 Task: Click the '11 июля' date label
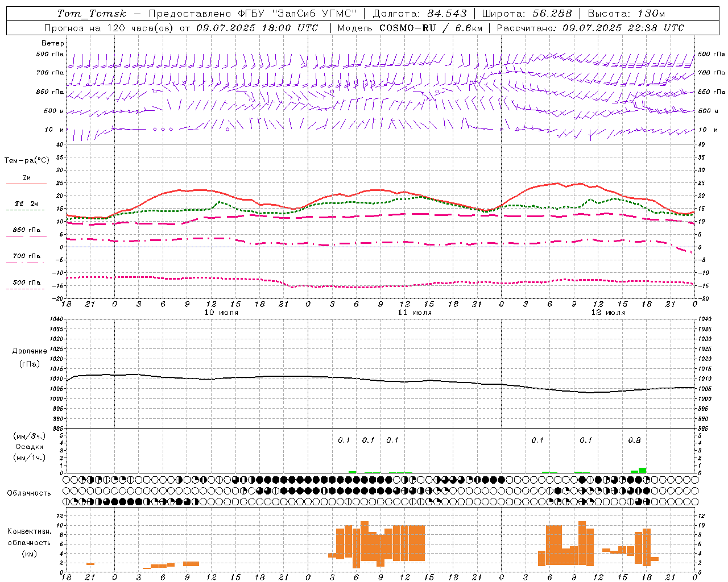(415, 313)
